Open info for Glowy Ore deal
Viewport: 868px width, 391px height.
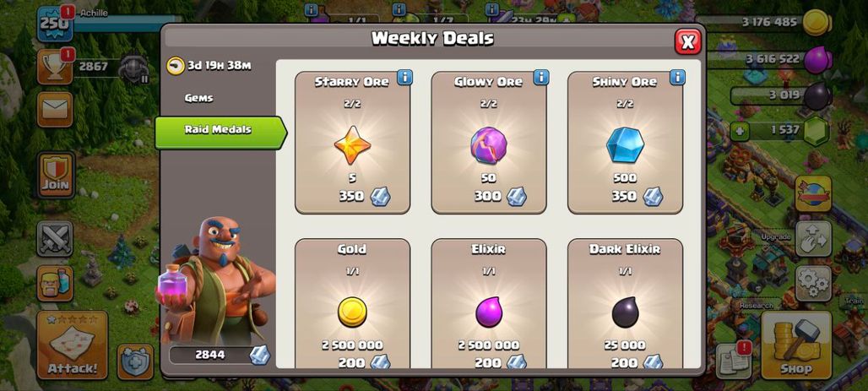click(541, 78)
